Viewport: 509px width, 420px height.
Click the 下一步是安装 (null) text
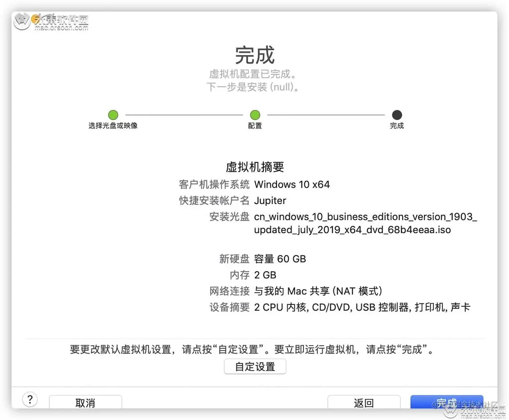pyautogui.click(x=253, y=87)
